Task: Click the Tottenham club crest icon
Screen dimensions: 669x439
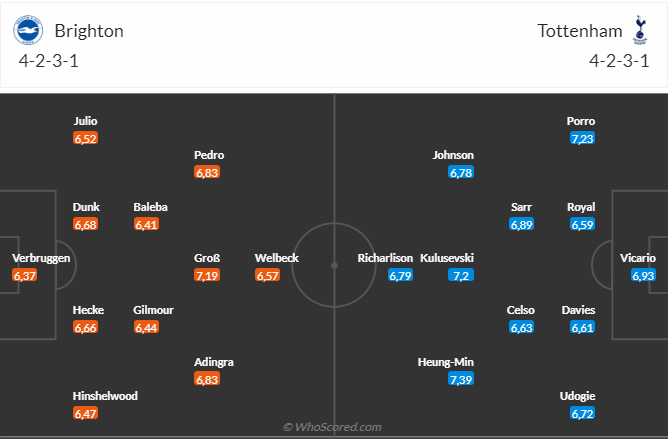Action: coord(640,30)
